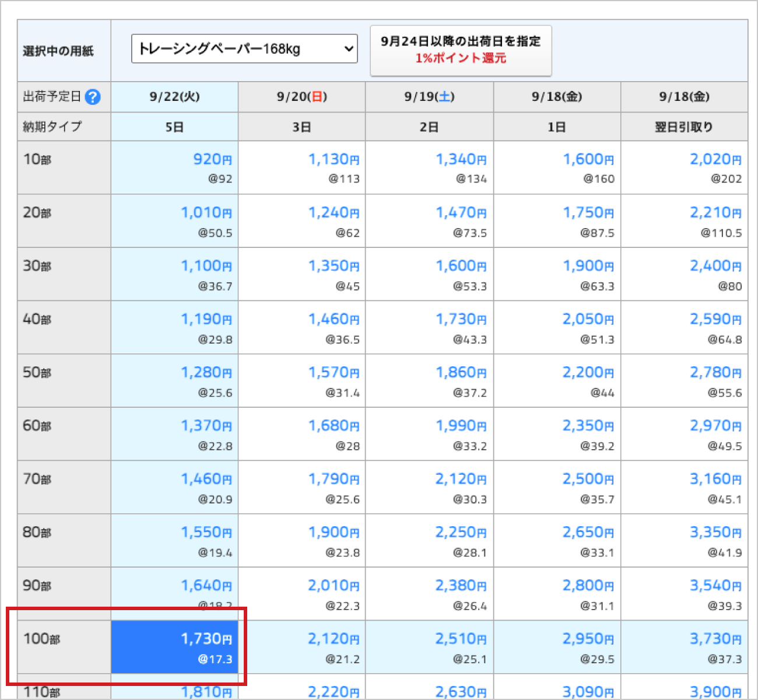Click the highlighted 1,730円 cell for 100部
This screenshot has height=700, width=758.
(174, 647)
